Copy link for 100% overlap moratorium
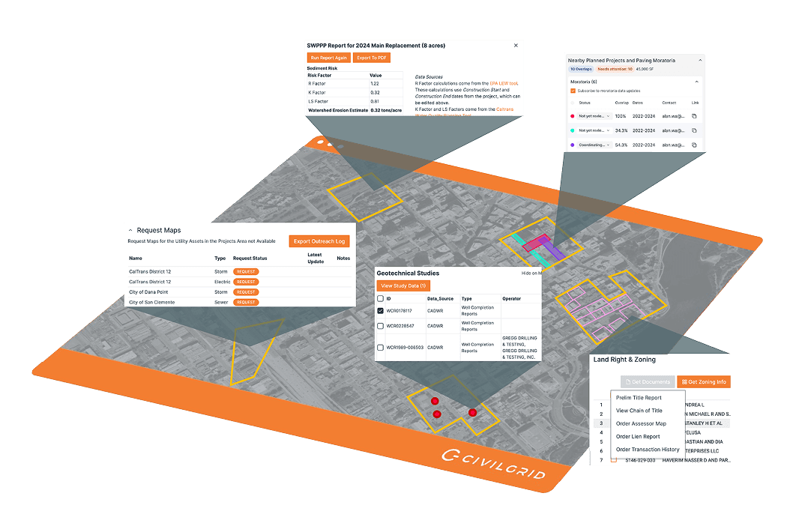Screen dimensions: 802x532 (694, 116)
